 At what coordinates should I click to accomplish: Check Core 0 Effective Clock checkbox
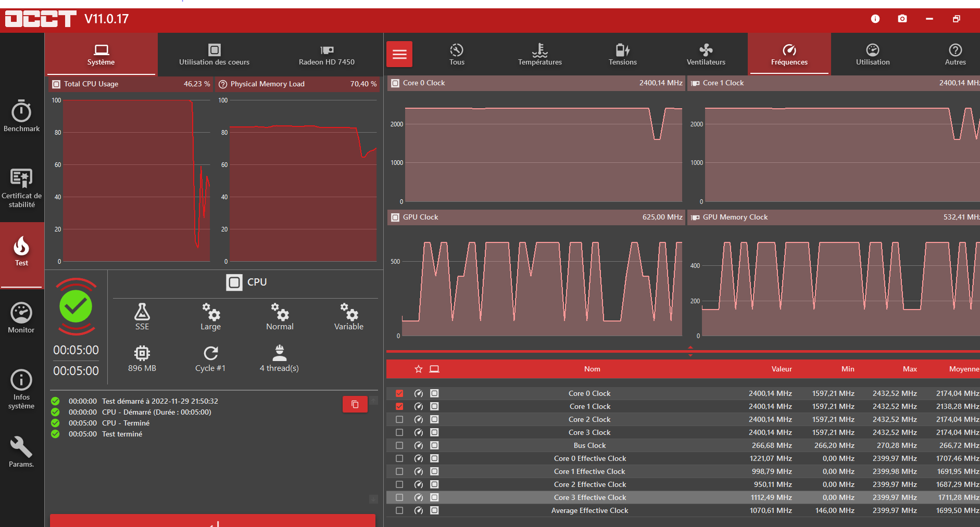(x=399, y=458)
